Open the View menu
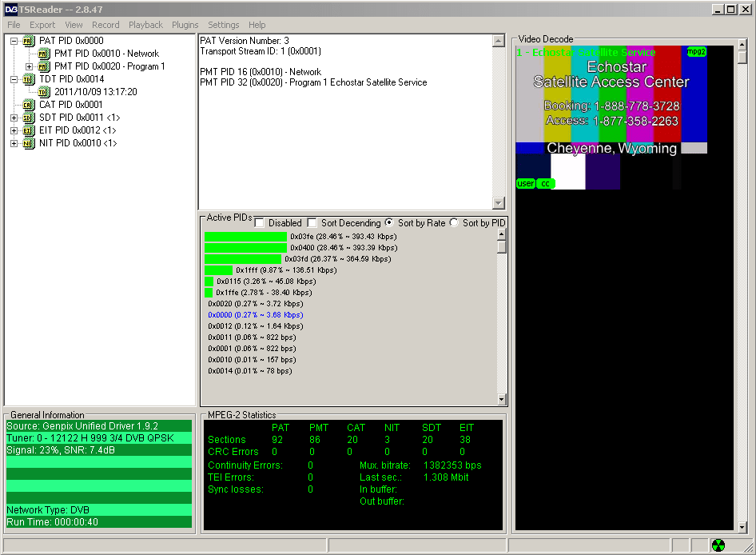Image resolution: width=756 pixels, height=555 pixels. (x=74, y=25)
